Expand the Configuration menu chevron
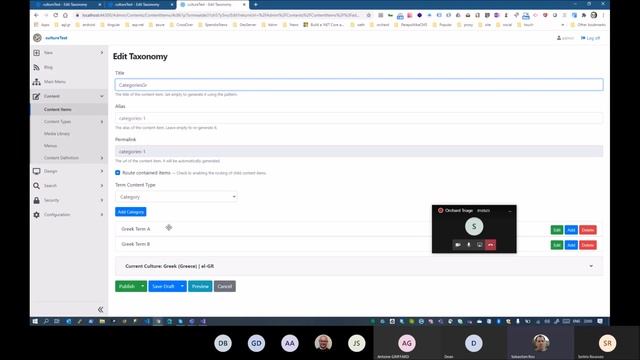This screenshot has width=640, height=360. [102, 215]
